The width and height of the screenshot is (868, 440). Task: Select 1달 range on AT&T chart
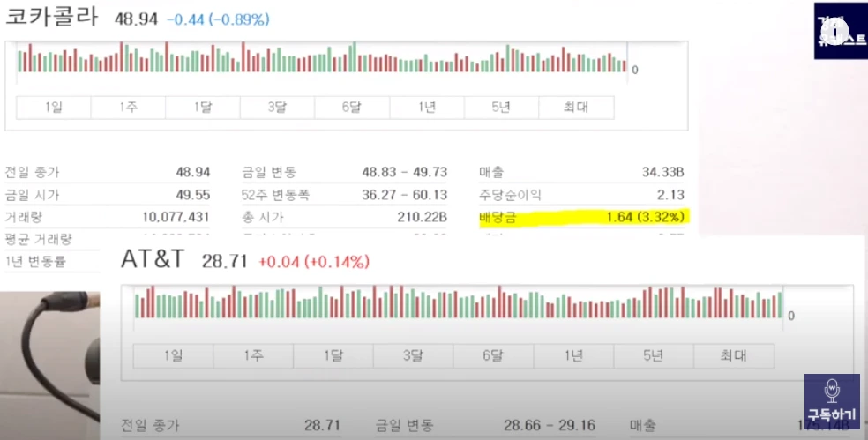coord(333,356)
